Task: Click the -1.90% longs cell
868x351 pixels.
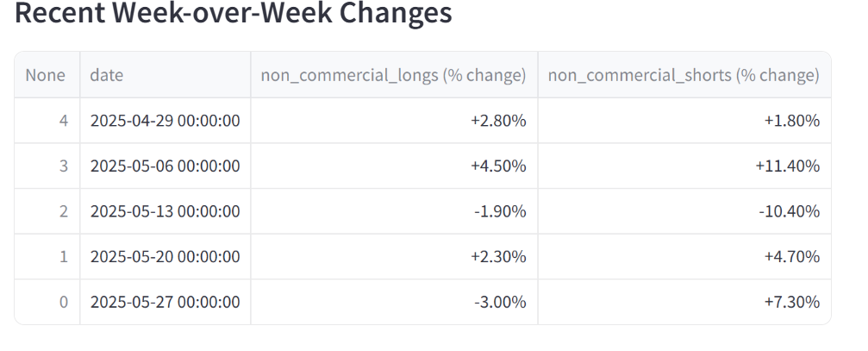Action: [x=394, y=211]
